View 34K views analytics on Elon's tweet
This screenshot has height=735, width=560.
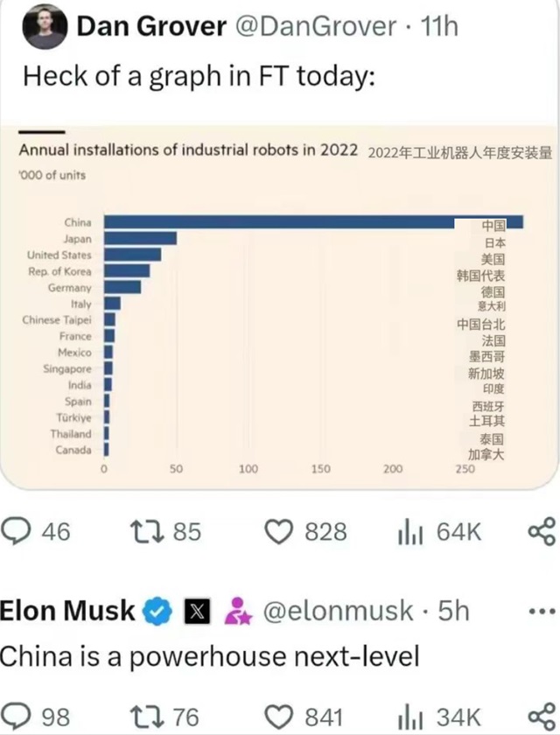tap(410, 718)
